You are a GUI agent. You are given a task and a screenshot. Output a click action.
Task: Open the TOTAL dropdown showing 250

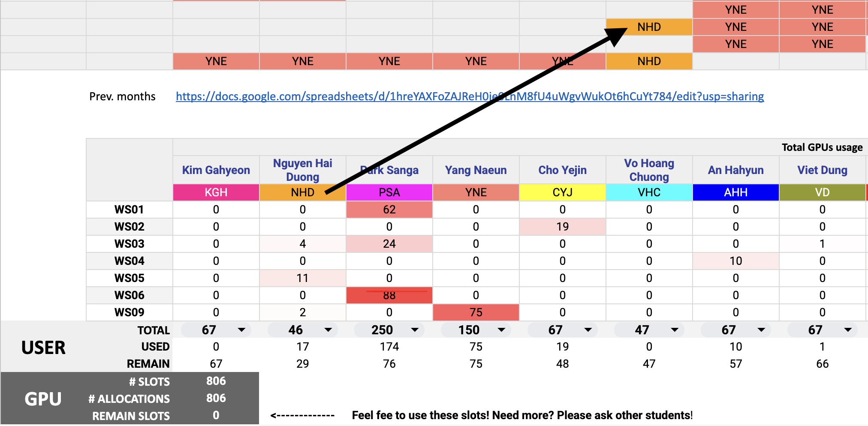[x=415, y=330]
